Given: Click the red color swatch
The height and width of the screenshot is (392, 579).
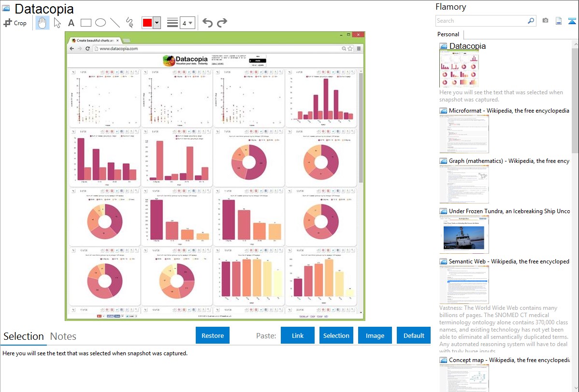Looking at the screenshot, I should (147, 23).
